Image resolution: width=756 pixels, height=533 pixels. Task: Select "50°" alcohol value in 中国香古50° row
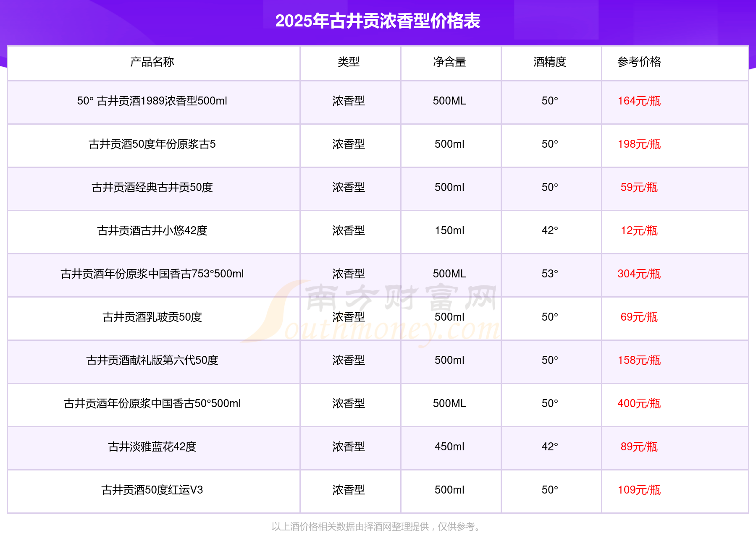550,404
